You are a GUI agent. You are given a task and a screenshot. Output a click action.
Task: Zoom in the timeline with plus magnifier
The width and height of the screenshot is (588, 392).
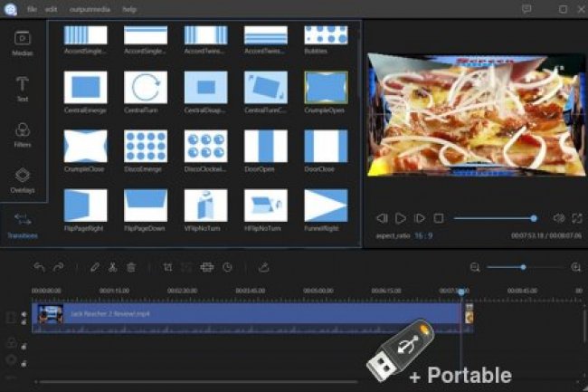coord(576,267)
